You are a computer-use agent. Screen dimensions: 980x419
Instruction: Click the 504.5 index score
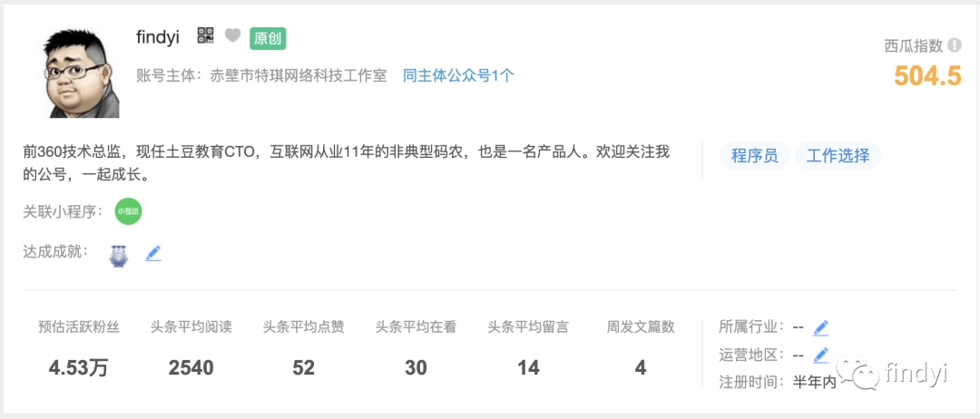926,76
